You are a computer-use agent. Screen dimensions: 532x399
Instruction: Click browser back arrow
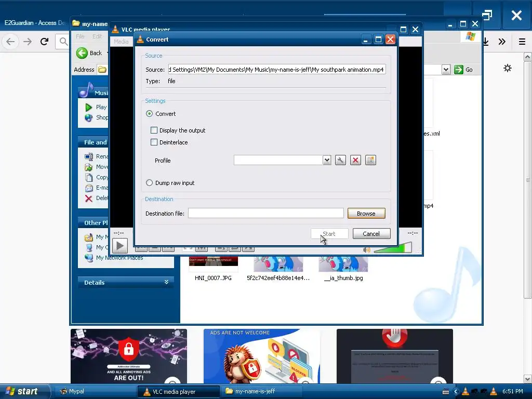10,42
